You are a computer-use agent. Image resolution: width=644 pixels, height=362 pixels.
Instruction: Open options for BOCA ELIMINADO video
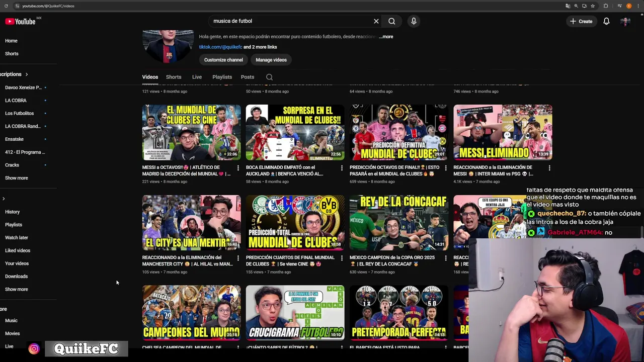tap(342, 168)
